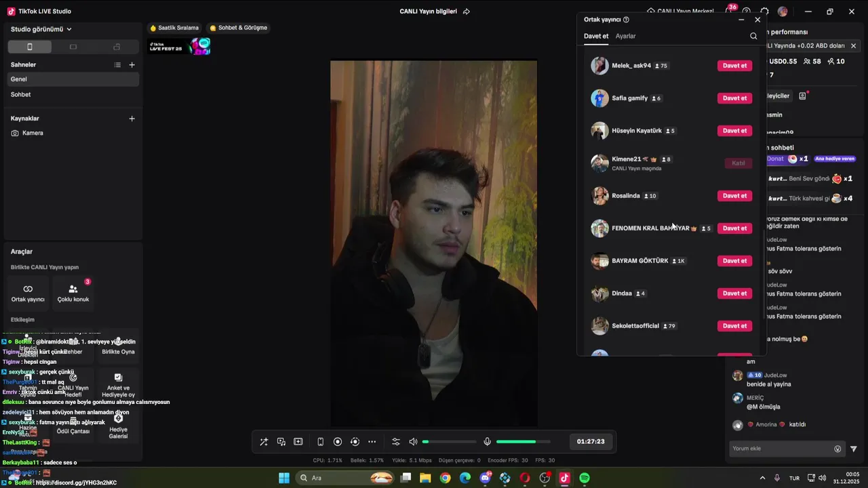Image resolution: width=868 pixels, height=488 pixels.
Task: Adjust the microphone level slider
Action: [523, 442]
